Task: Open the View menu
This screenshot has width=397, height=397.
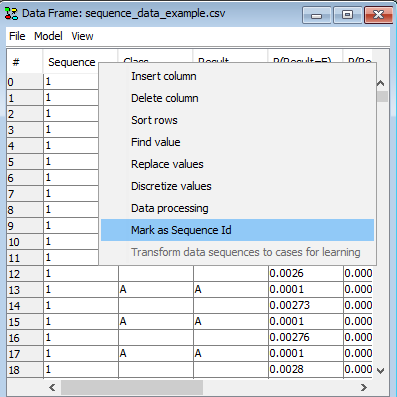Action: pos(82,36)
